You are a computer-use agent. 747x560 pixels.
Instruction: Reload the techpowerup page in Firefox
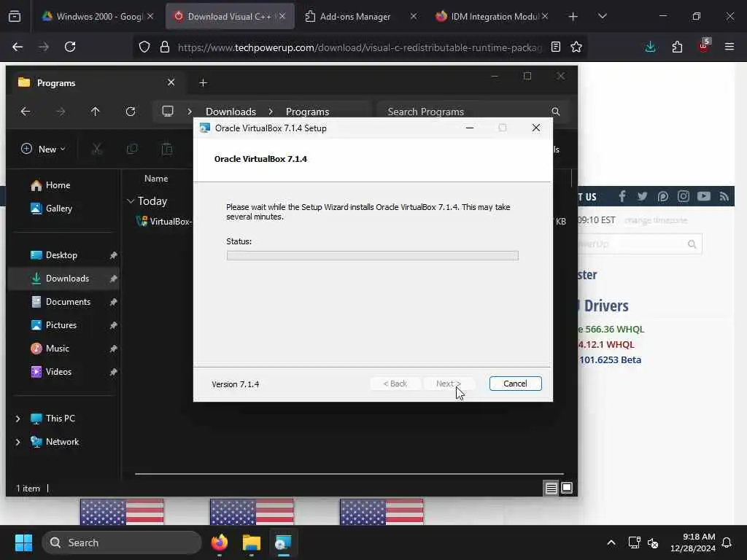(x=70, y=47)
